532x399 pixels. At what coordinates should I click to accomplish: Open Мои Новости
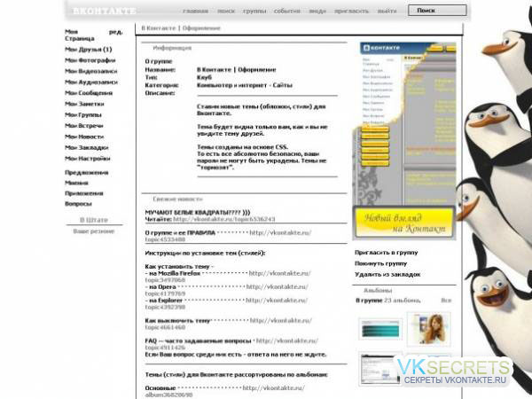tap(84, 137)
